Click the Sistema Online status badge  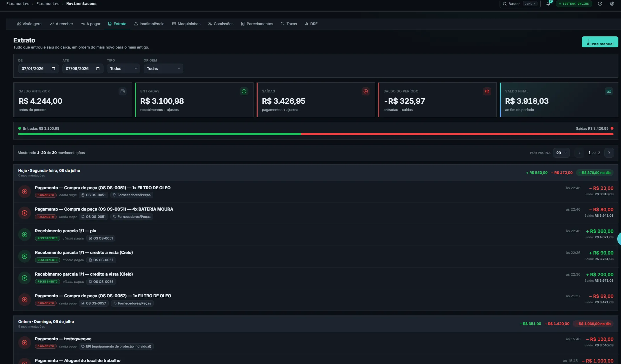574,4
